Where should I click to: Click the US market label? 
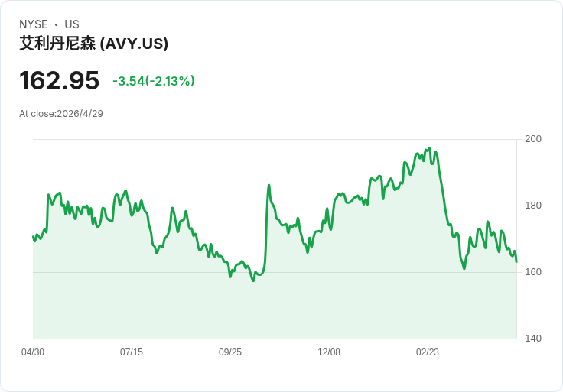pos(72,24)
